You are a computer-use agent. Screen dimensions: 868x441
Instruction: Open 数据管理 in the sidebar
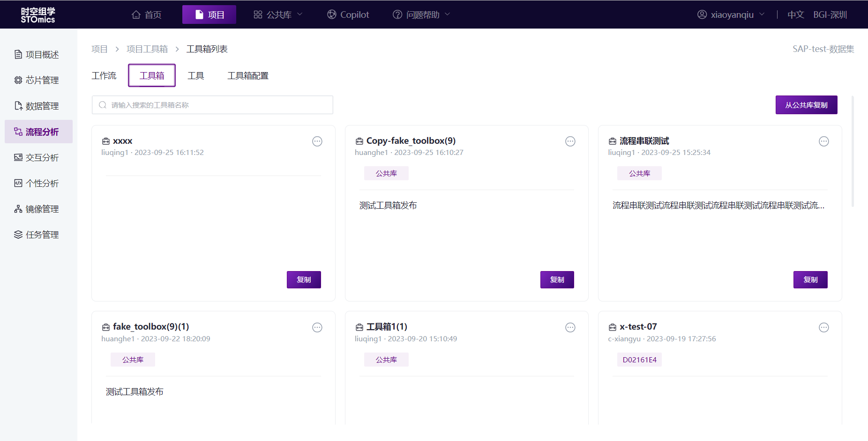[42, 106]
